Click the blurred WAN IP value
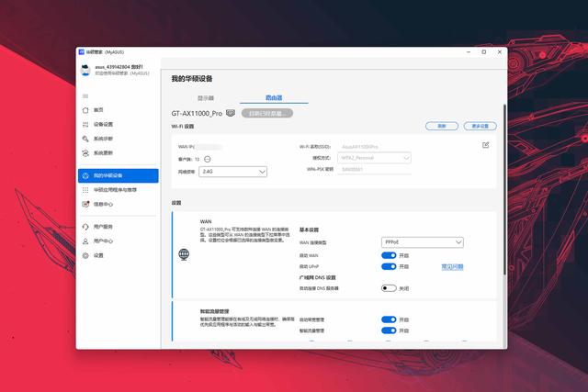 click(x=209, y=147)
